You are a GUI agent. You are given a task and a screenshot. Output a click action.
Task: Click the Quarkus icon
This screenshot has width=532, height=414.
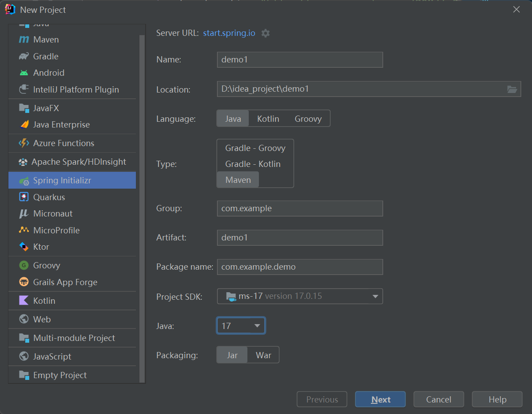24,197
